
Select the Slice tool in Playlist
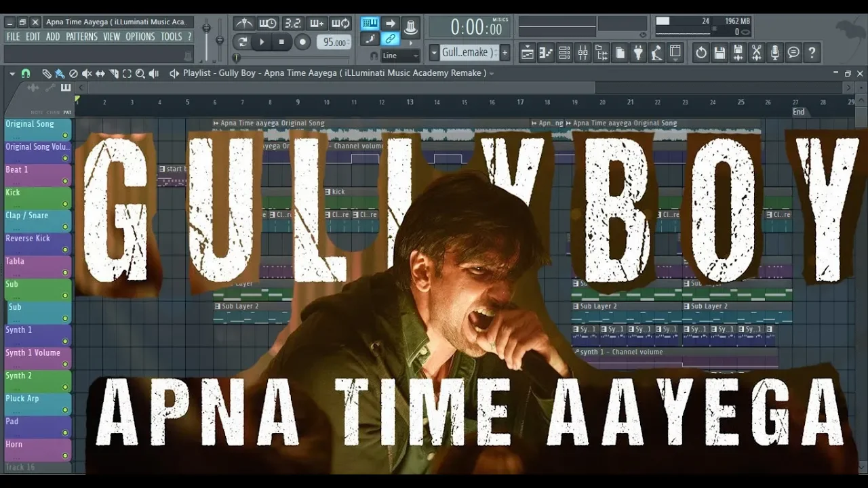click(x=114, y=73)
